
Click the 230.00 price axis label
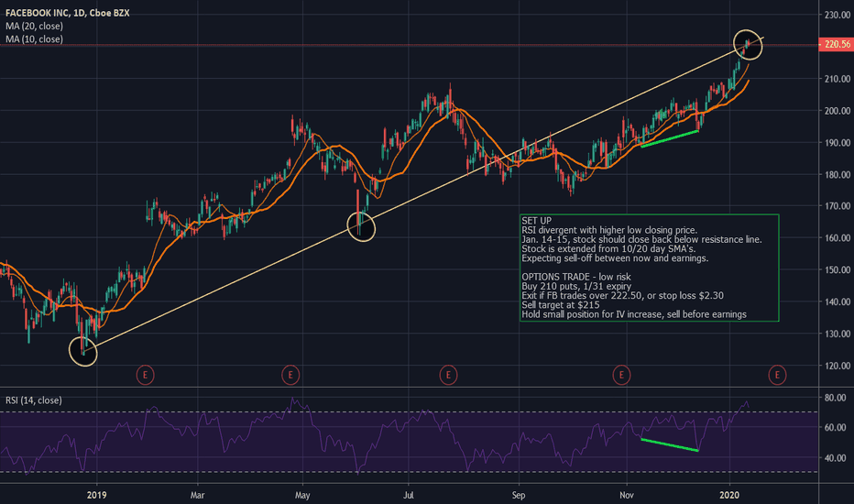click(x=838, y=15)
